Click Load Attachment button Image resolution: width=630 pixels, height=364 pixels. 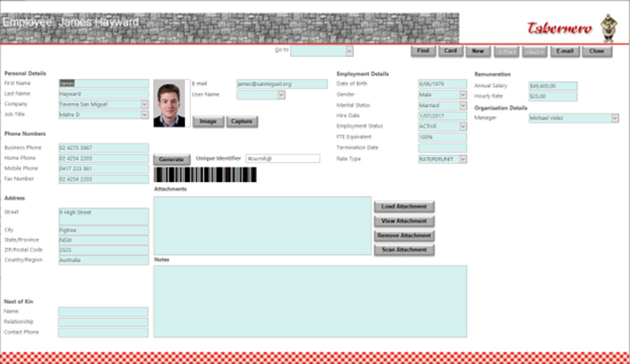(x=404, y=206)
